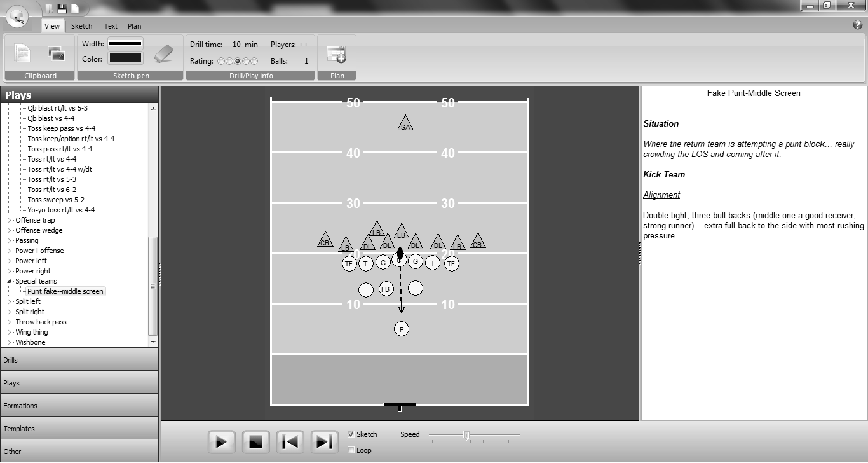This screenshot has width=868, height=463.
Task: Click the plays list vertical scrollbar thumb
Action: coord(153,286)
